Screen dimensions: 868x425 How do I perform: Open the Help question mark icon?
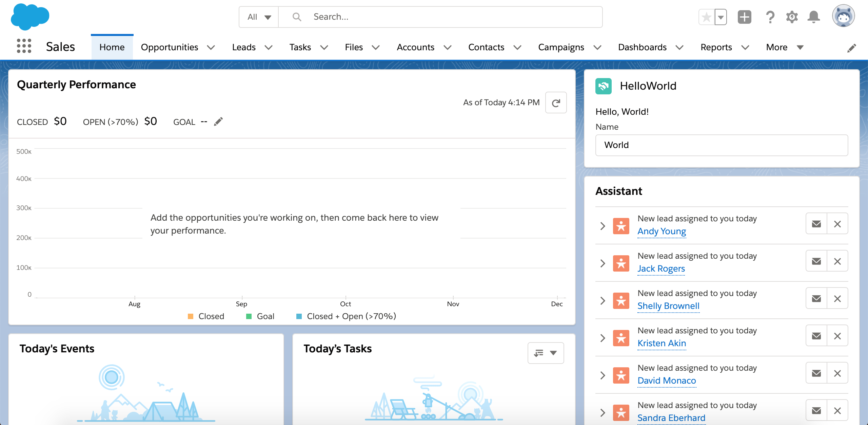(770, 17)
